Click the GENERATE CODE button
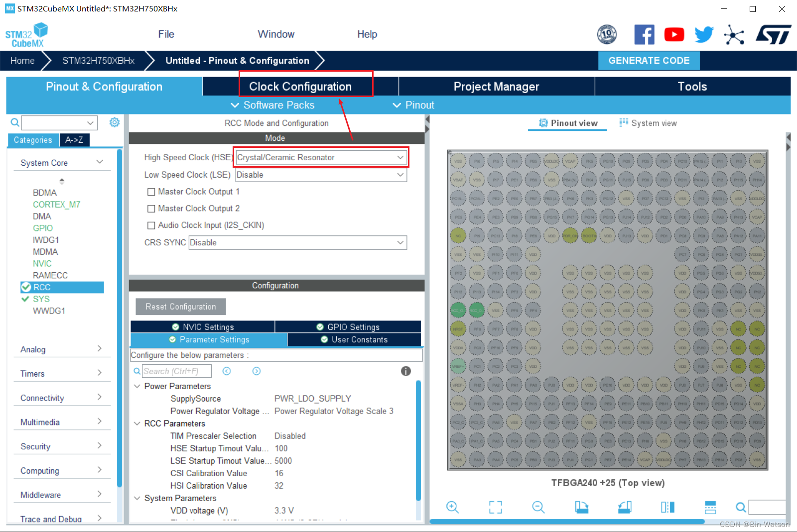This screenshot has width=797, height=532. tap(649, 61)
